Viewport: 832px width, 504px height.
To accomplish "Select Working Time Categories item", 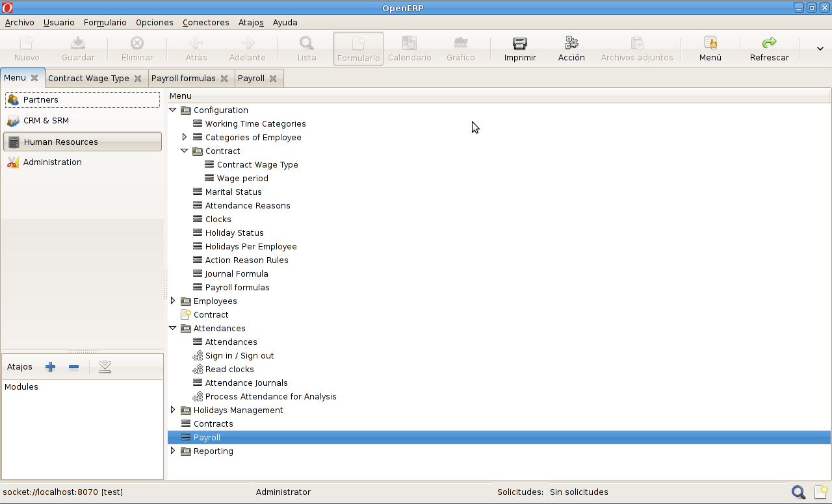I will [x=255, y=124].
